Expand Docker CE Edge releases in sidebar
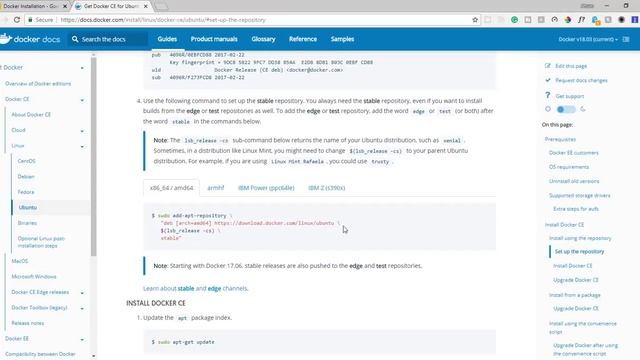 click(x=82, y=293)
